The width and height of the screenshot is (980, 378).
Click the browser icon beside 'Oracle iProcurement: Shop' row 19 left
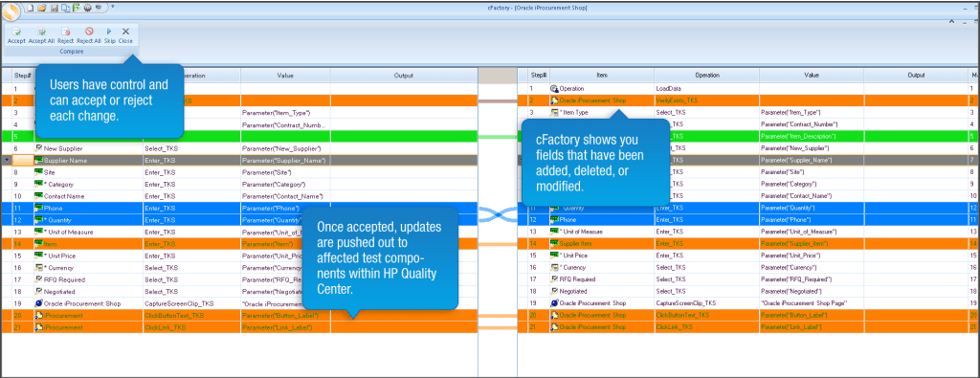pos(38,303)
